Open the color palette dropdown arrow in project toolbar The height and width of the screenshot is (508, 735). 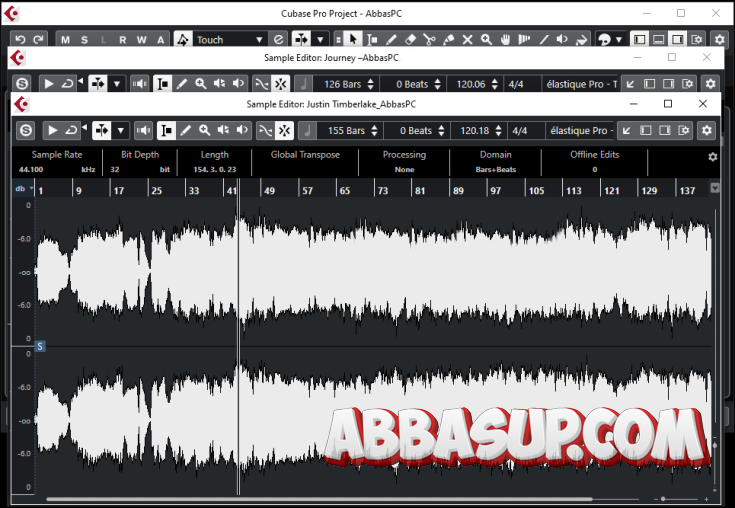tap(619, 40)
